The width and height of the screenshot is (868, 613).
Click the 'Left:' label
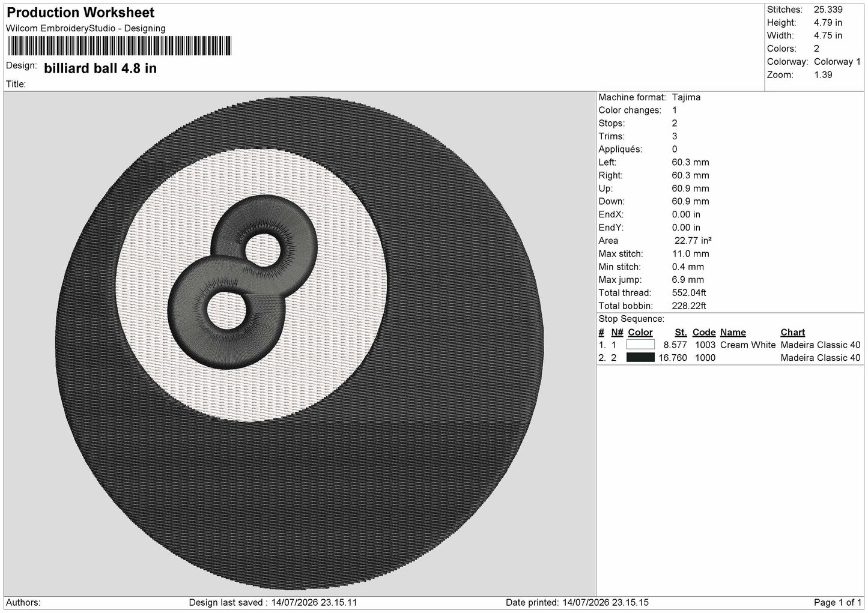607,162
